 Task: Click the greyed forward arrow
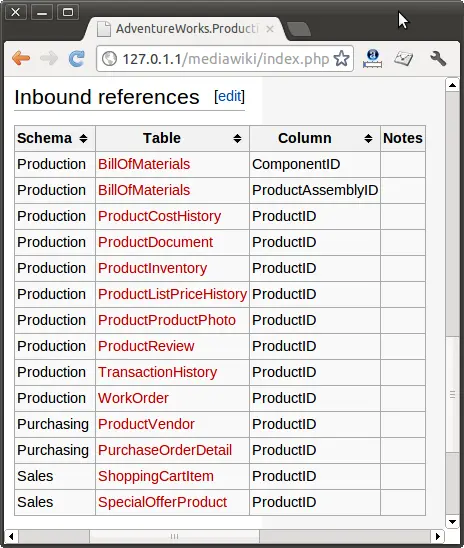[x=49, y=58]
